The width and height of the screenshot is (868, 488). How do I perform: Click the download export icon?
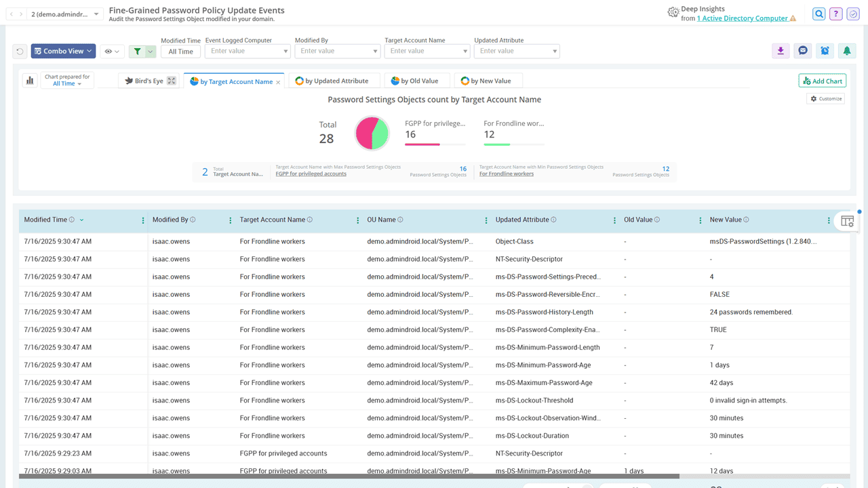pyautogui.click(x=781, y=51)
